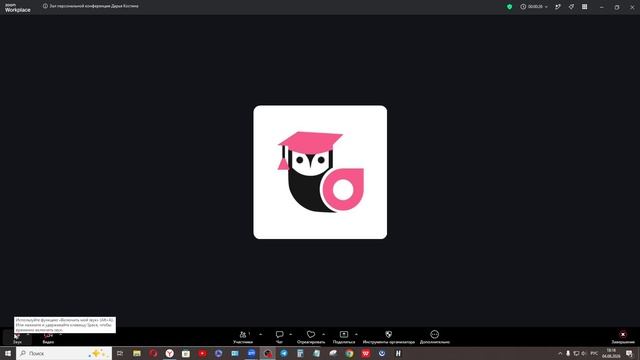Open File Explorer from the taskbar
Image resolution: width=640 pixels, height=360 pixels.
(137, 353)
